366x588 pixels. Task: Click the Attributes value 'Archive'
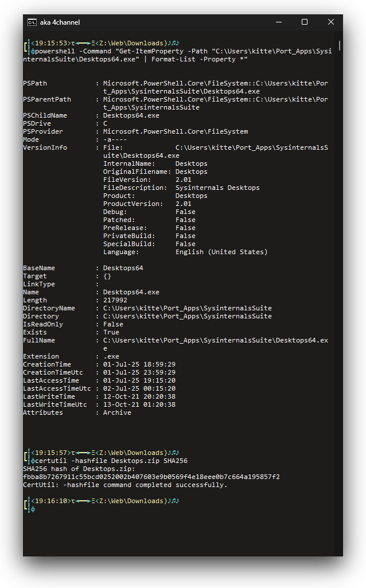[117, 413]
